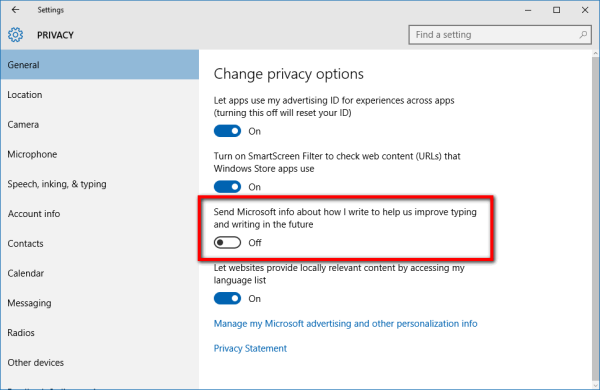This screenshot has width=600, height=390.
Task: Open the Account info settings
Action: point(100,214)
